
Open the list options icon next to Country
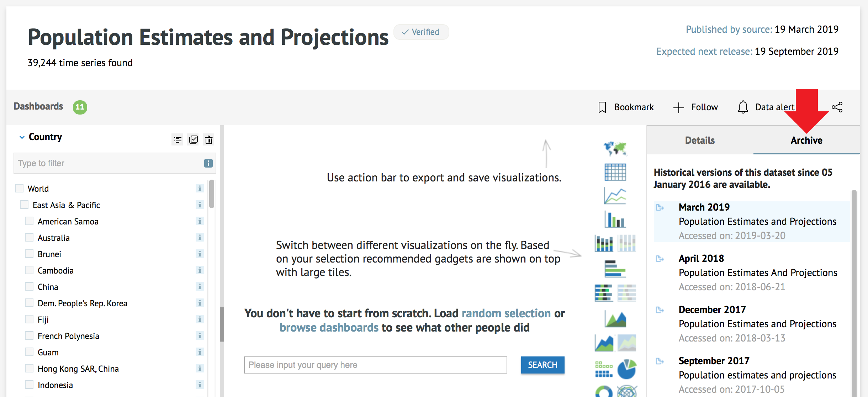[178, 140]
